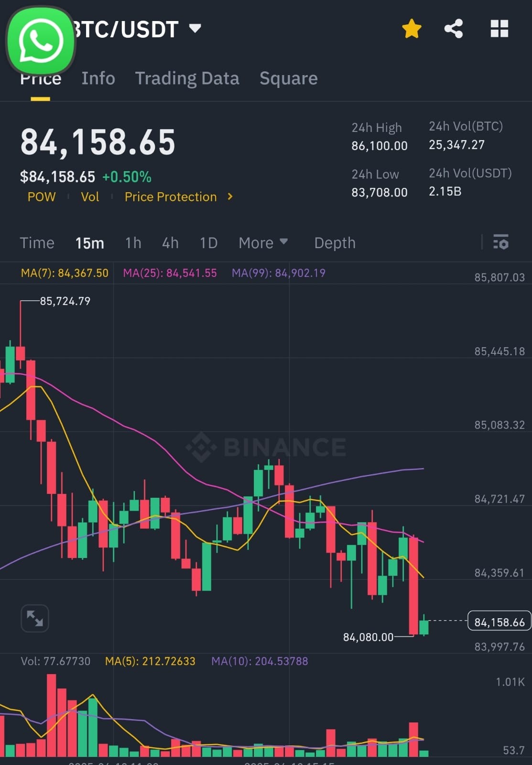The image size is (532, 765).
Task: Open the BTC/USDT pair dropdown arrow
Action: (x=195, y=28)
